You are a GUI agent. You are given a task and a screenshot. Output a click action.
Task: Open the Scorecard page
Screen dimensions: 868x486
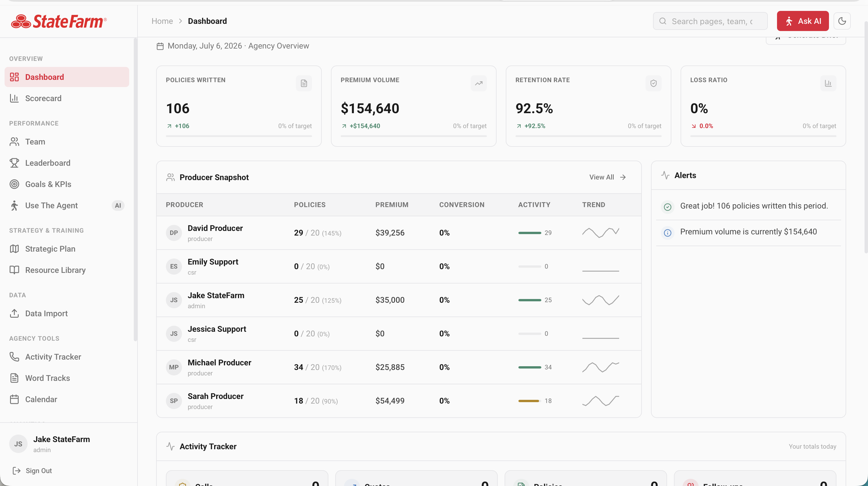tap(67, 98)
